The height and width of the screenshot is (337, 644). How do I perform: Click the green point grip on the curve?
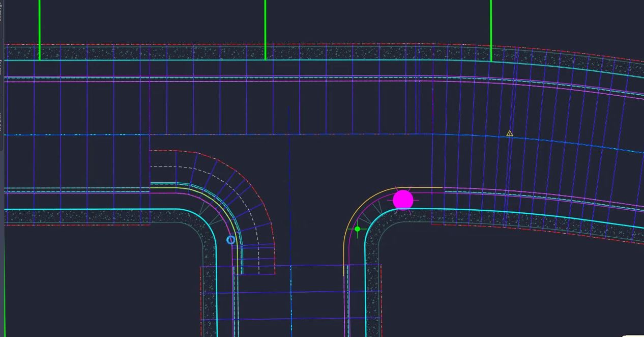pos(358,229)
